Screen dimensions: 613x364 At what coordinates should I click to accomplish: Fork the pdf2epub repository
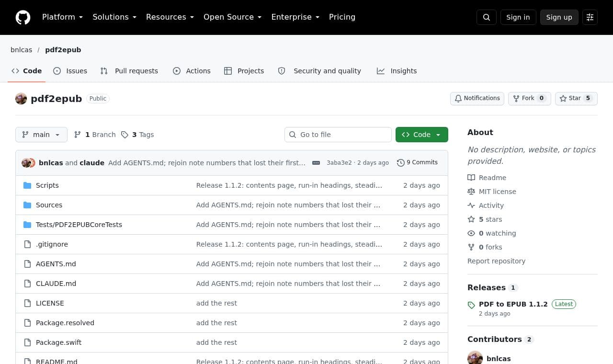tap(529, 98)
